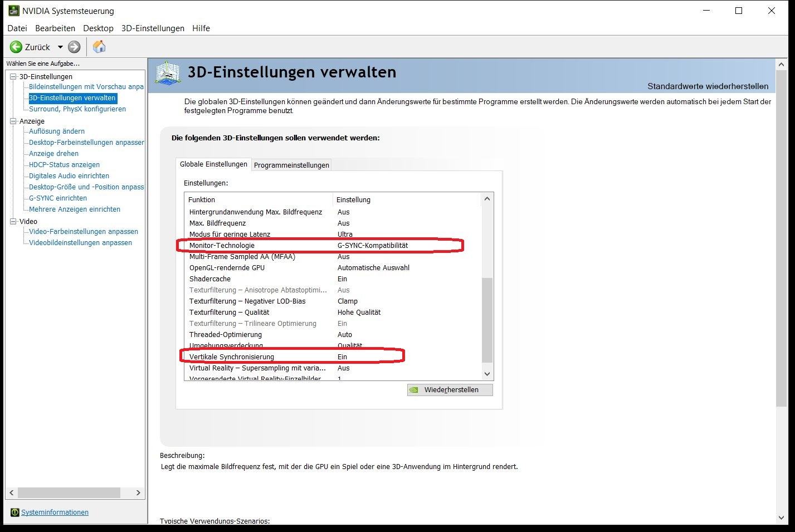
Task: Collapse the Video tree node
Action: (13, 221)
